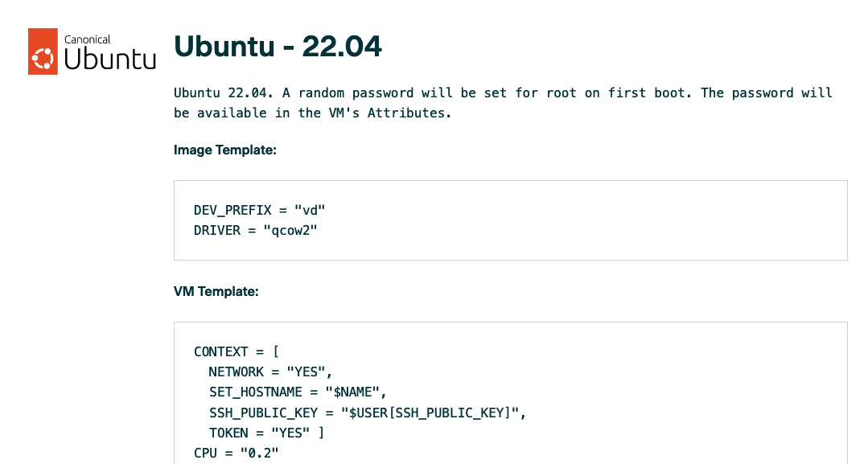The width and height of the screenshot is (868, 464).
Task: Click the Ubuntu wordmark beside the logo
Action: (109, 59)
